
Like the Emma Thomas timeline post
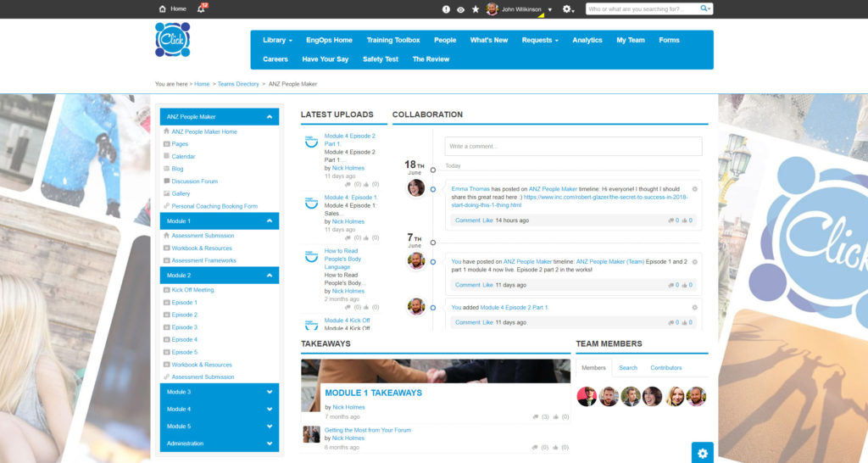coord(487,220)
